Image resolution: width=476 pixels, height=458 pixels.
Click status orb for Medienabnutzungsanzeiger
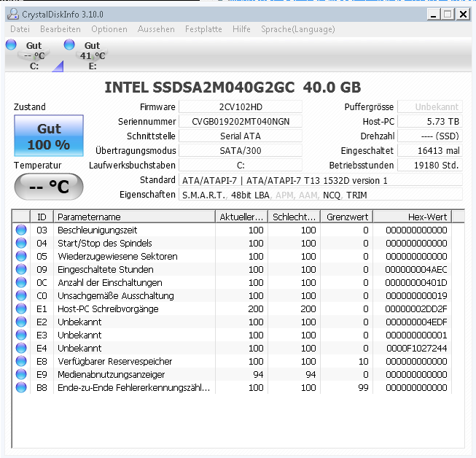[21, 374]
